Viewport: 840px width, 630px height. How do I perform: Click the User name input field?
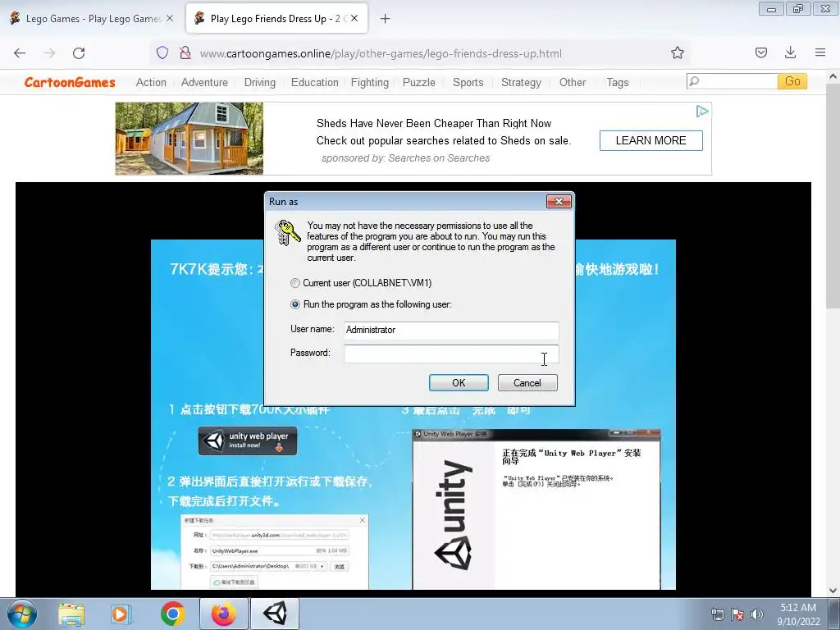451,330
